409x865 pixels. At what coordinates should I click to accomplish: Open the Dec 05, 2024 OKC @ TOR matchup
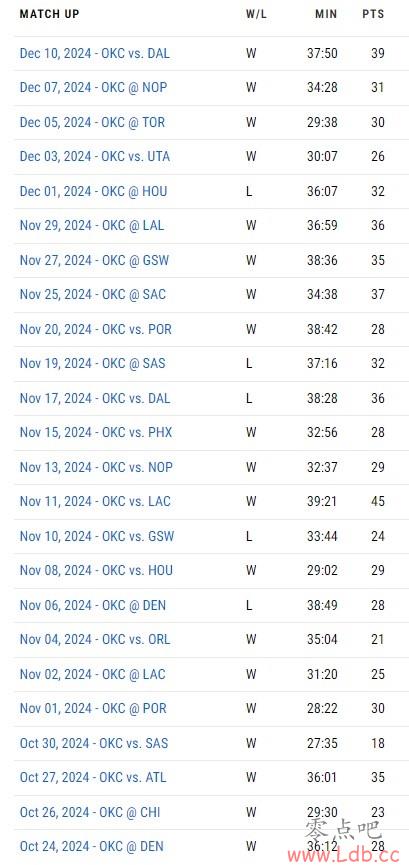92,122
